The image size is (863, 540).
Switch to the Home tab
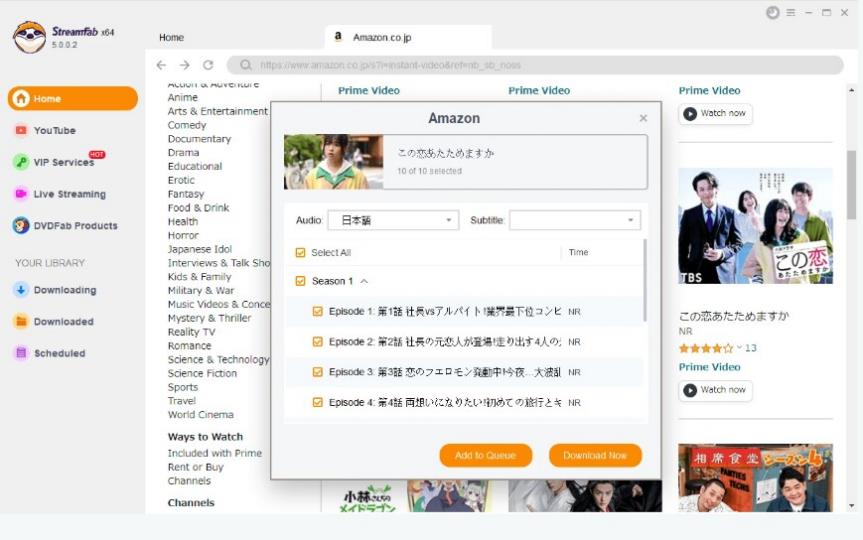171,37
